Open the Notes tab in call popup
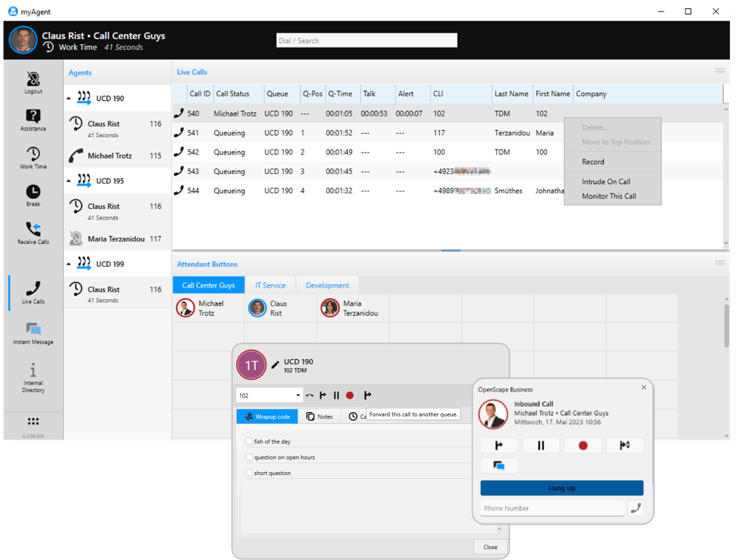The width and height of the screenshot is (741, 560). pyautogui.click(x=319, y=416)
